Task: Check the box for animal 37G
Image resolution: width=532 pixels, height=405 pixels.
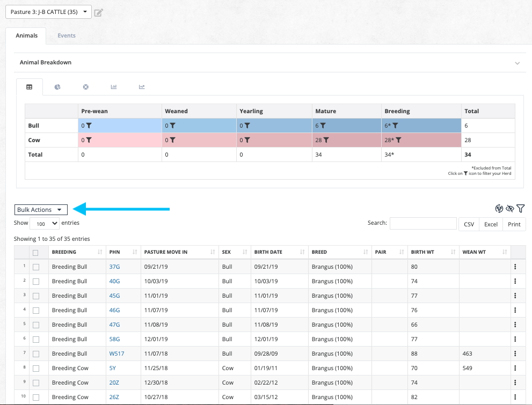Action: point(36,267)
